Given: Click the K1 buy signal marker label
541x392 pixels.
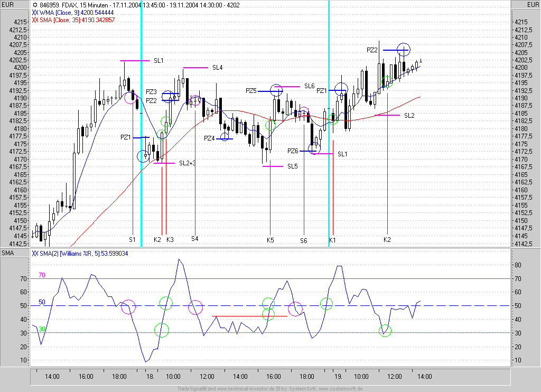Looking at the screenshot, I should click(x=332, y=240).
